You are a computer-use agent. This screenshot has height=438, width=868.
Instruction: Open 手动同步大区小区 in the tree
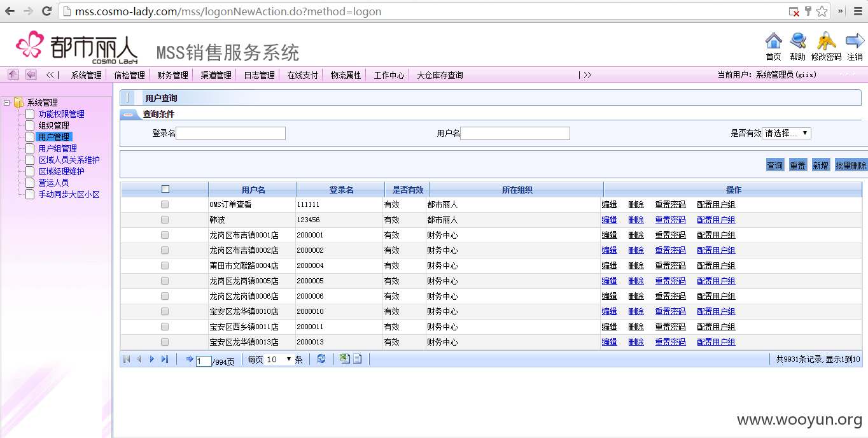(69, 194)
